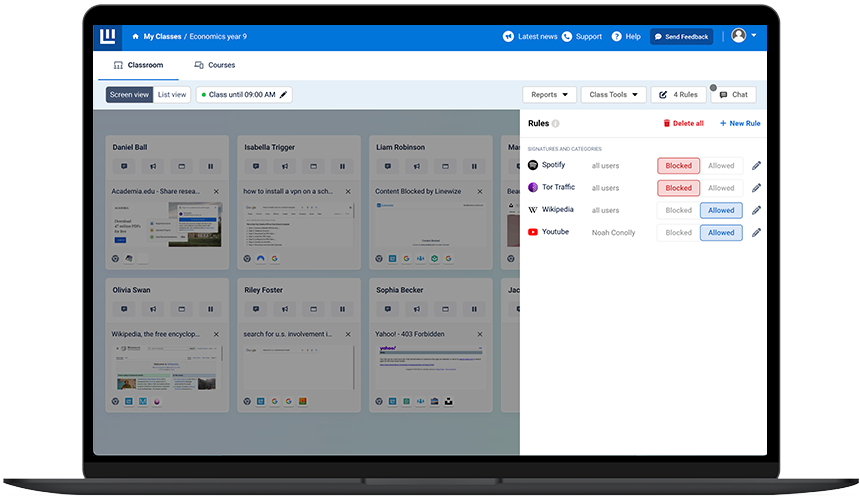Edit the Wikipedia rule pencil icon
The width and height of the screenshot is (860, 501).
(x=756, y=210)
